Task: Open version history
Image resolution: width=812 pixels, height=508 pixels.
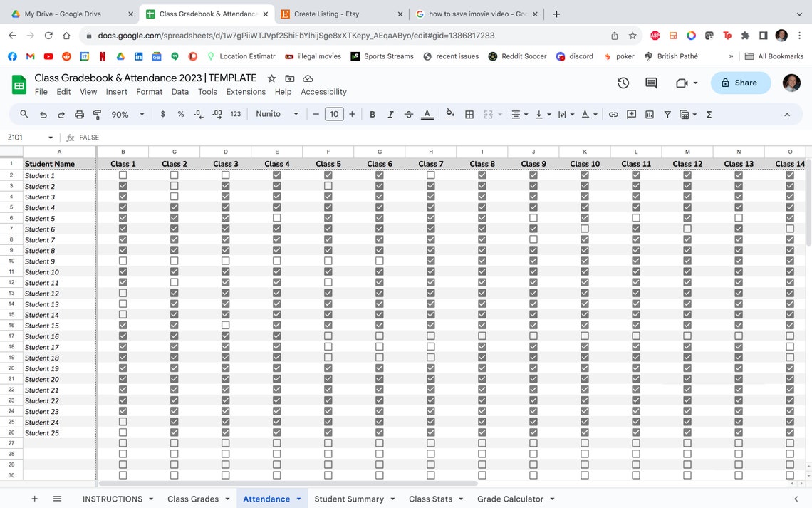Action: [x=623, y=83]
